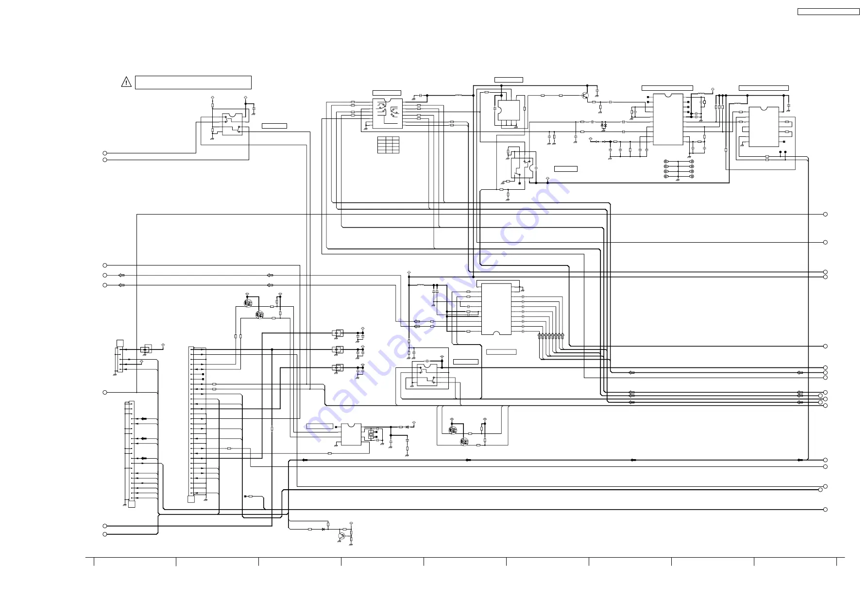The height and width of the screenshot is (613, 868).
Task: Click the tall center-left connector with many pins
Action: [x=191, y=421]
